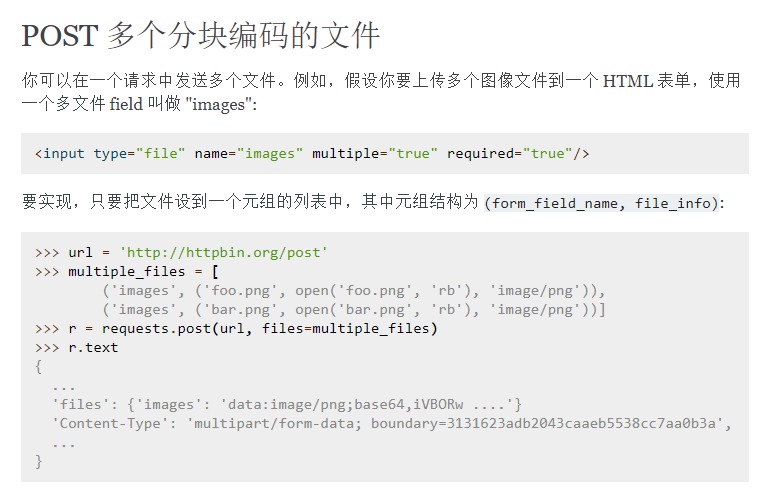Click required="true" in the input tag
This screenshot has width=760, height=502.
point(509,153)
